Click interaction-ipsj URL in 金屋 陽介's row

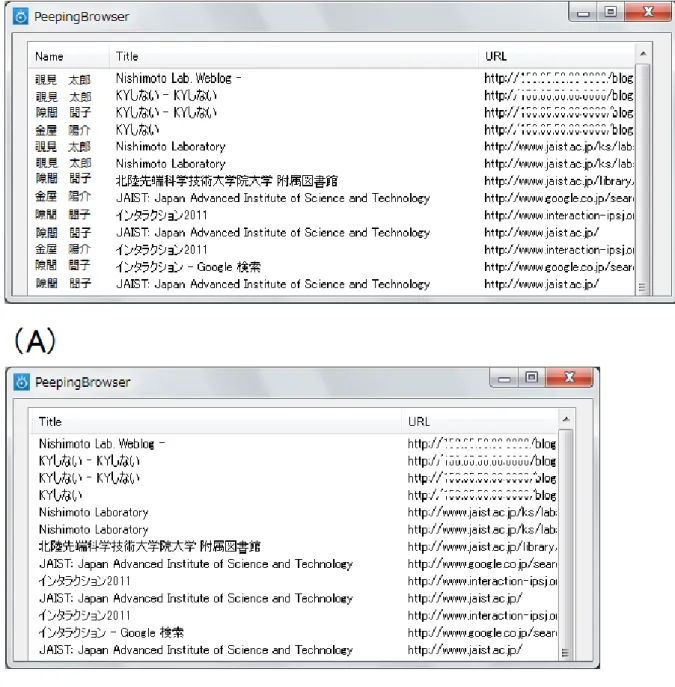(559, 250)
